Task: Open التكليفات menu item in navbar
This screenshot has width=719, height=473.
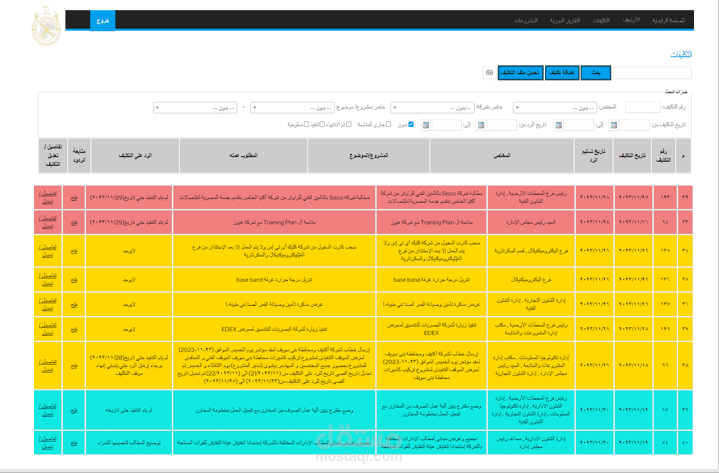Action: tap(601, 21)
